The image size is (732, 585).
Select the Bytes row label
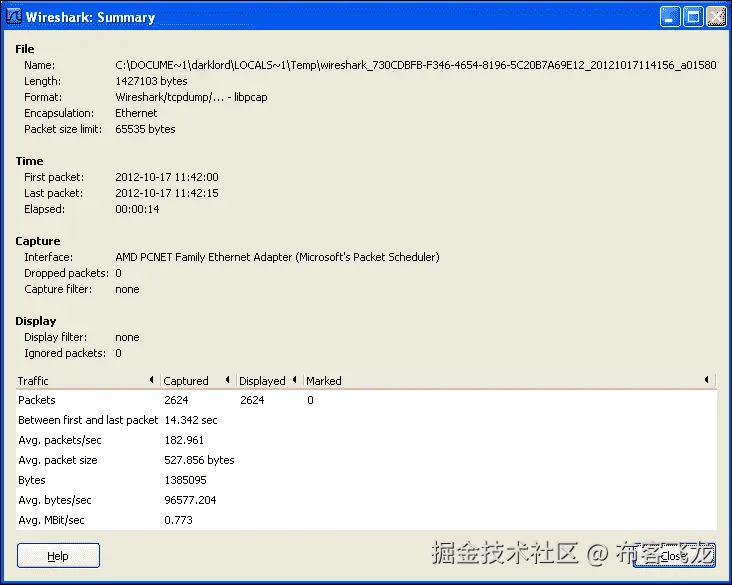tap(32, 480)
